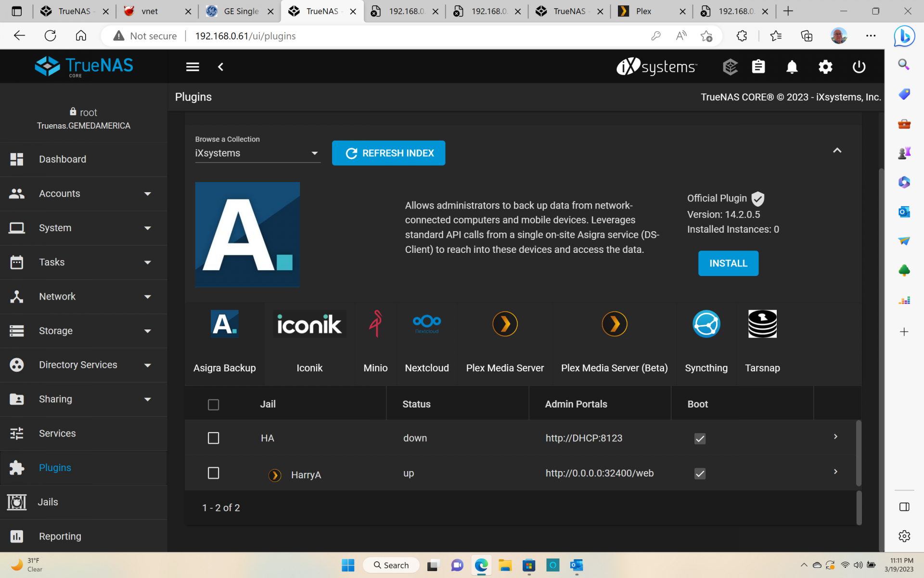924x578 pixels.
Task: Open http://0.0.0.0:32400/web admin portal link
Action: [599, 473]
